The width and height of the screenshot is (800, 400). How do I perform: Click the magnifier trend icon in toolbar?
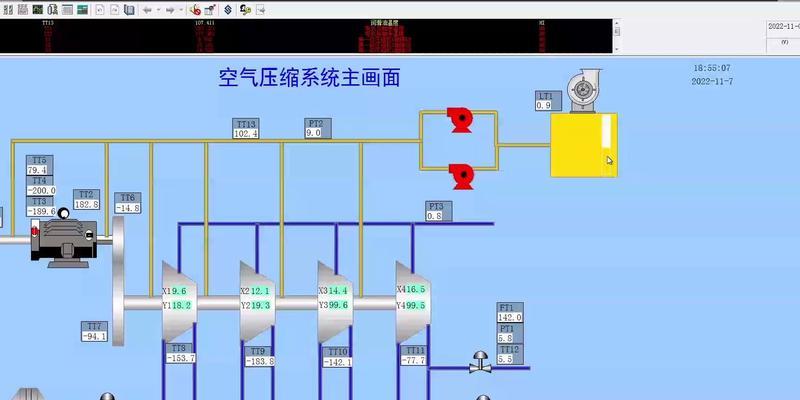coord(53,10)
